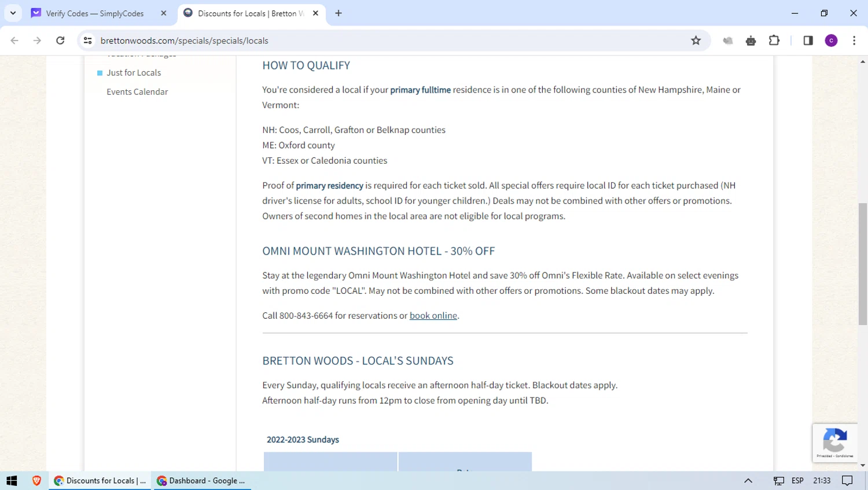Click the reCAPTCHA badge

pyautogui.click(x=835, y=443)
